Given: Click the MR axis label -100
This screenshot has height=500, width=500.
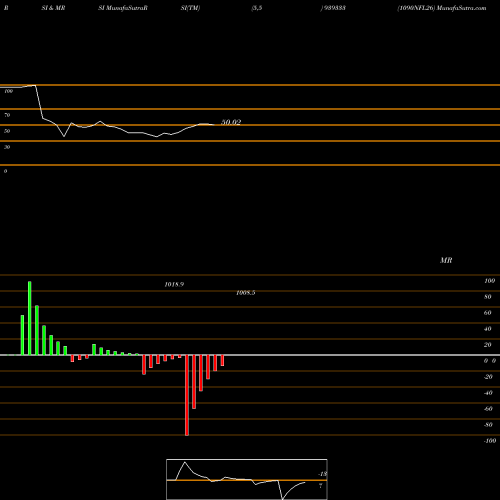Looking at the screenshot, I should pos(490,441).
